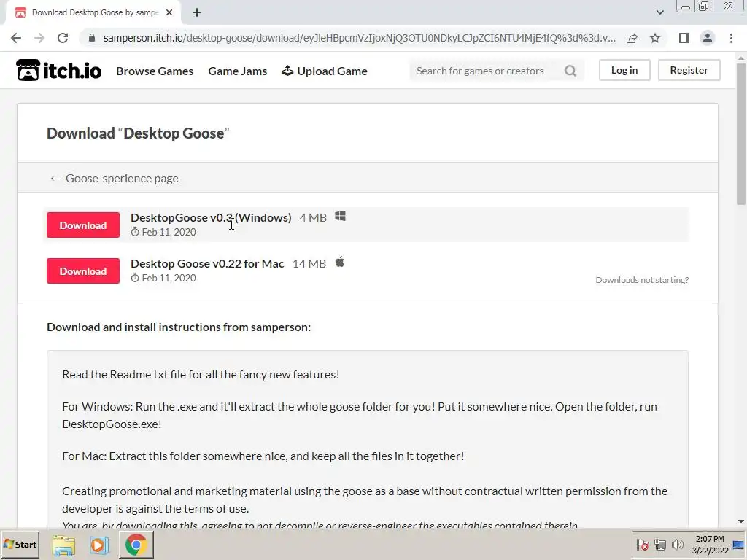Click Action Center flag tray icon

tap(642, 545)
